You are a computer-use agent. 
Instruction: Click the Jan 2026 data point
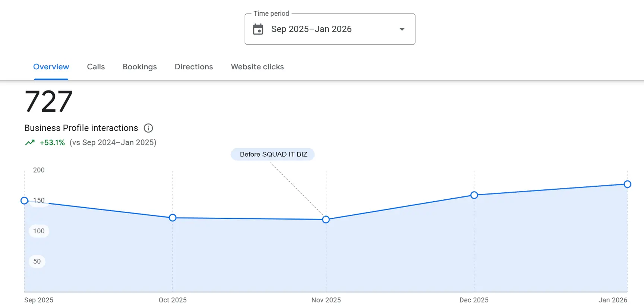click(627, 184)
